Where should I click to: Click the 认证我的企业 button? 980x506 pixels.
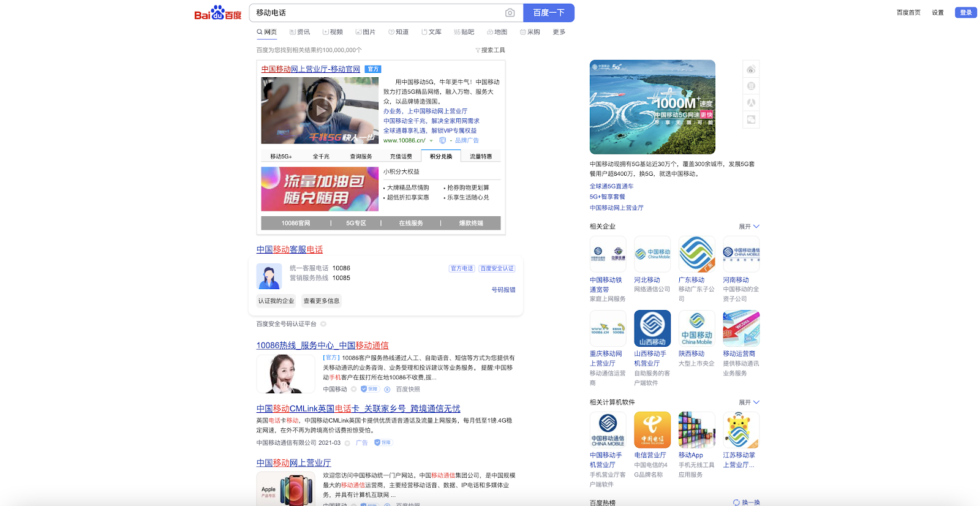(x=276, y=301)
